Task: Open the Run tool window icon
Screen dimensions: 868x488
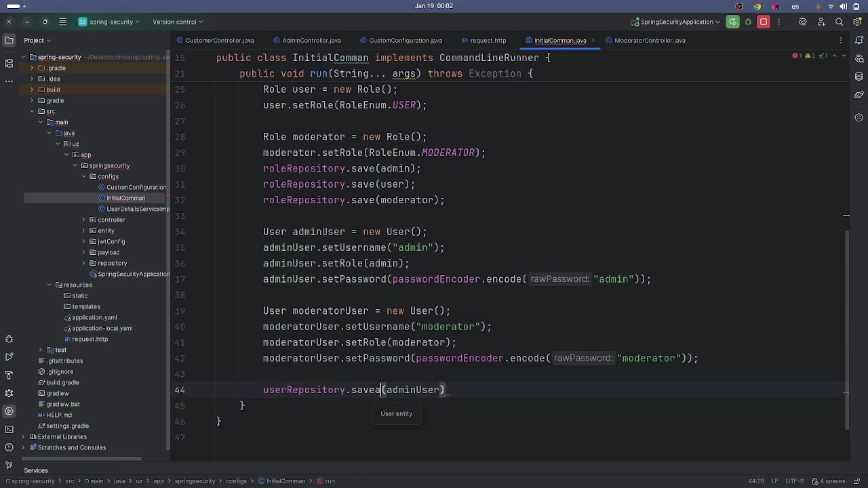Action: click(x=9, y=357)
